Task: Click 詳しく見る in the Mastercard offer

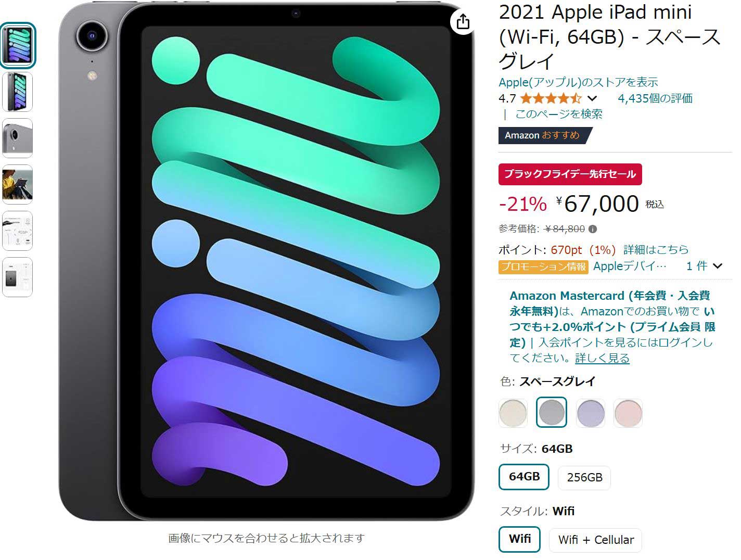Action: (602, 358)
